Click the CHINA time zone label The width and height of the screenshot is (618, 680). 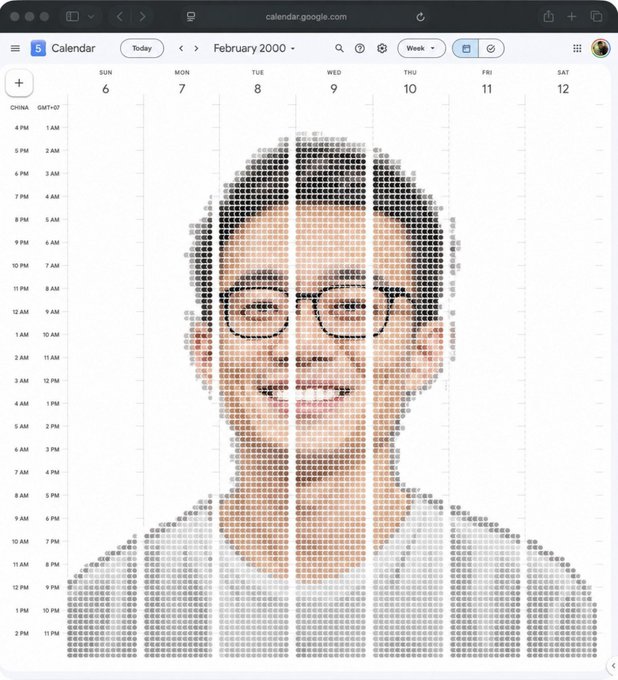[x=20, y=107]
